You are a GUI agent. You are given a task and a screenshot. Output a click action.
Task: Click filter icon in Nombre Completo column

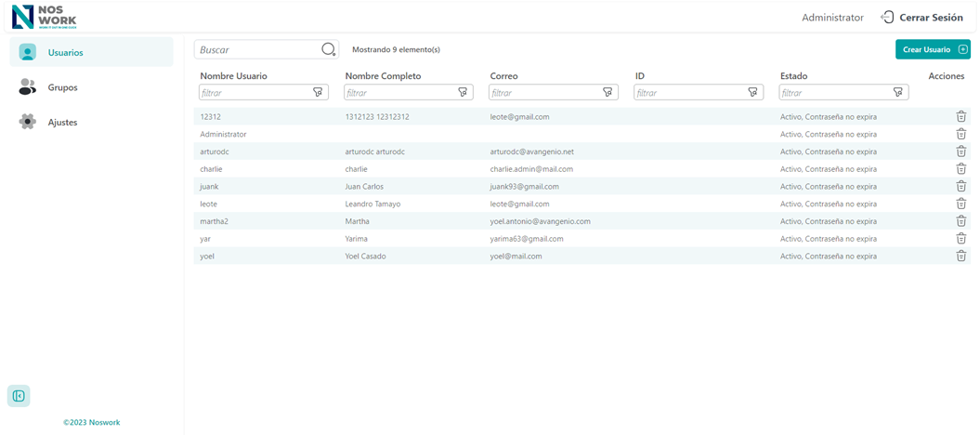tap(463, 93)
